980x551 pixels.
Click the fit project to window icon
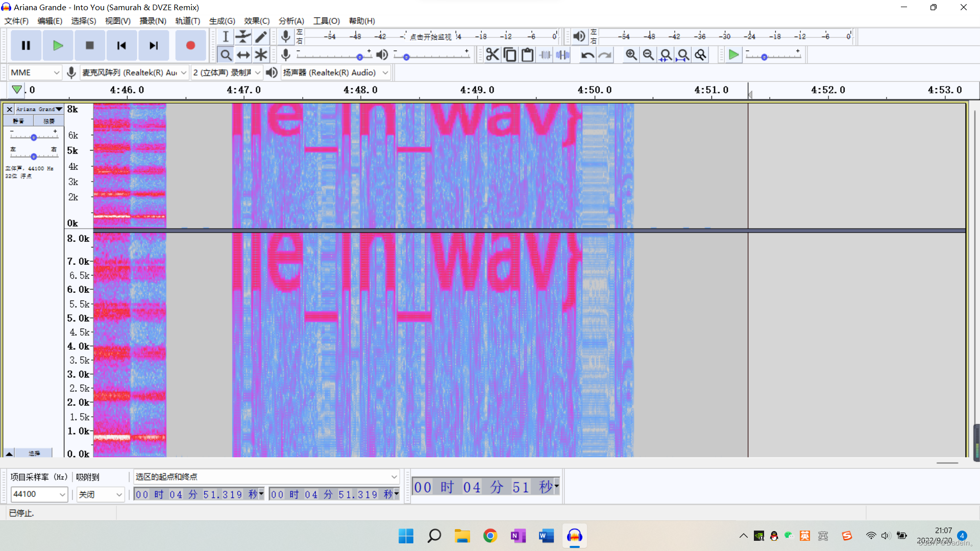pos(683,55)
